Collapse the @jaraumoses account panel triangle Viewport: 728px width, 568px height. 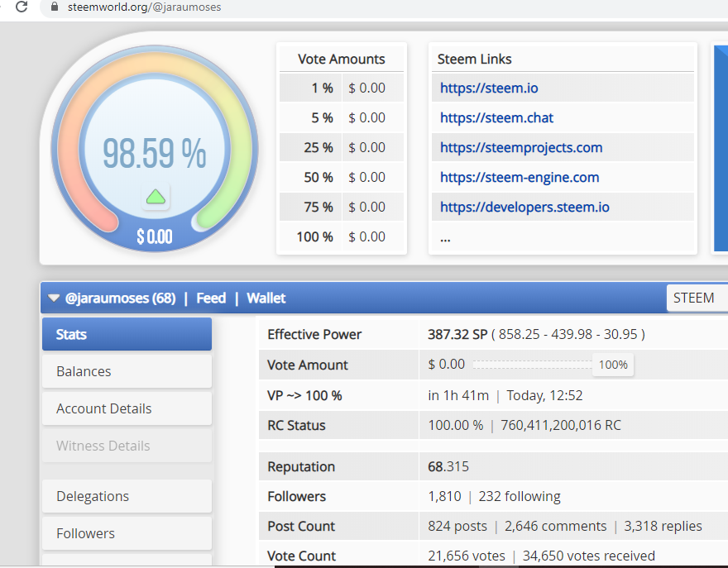(x=54, y=298)
